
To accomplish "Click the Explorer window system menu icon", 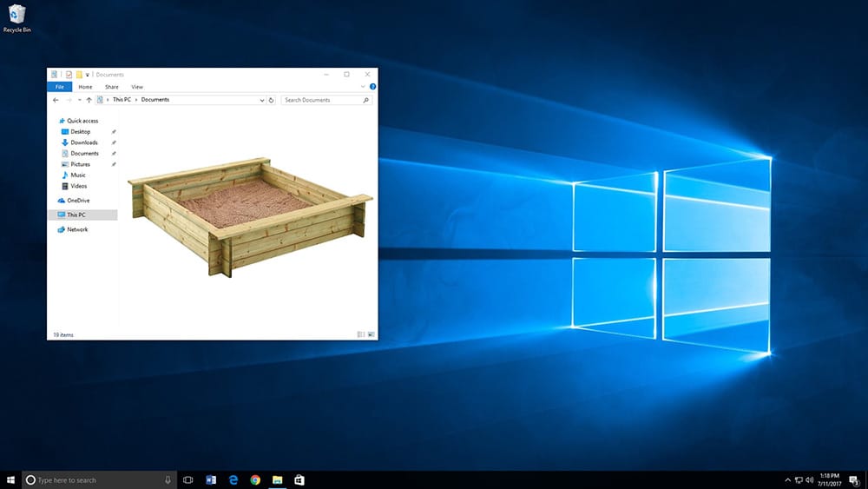I will (54, 74).
